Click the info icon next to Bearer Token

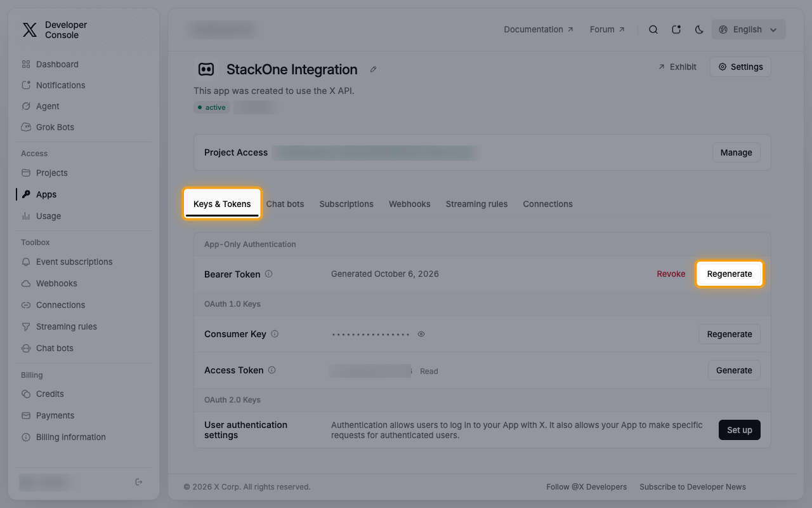[268, 274]
